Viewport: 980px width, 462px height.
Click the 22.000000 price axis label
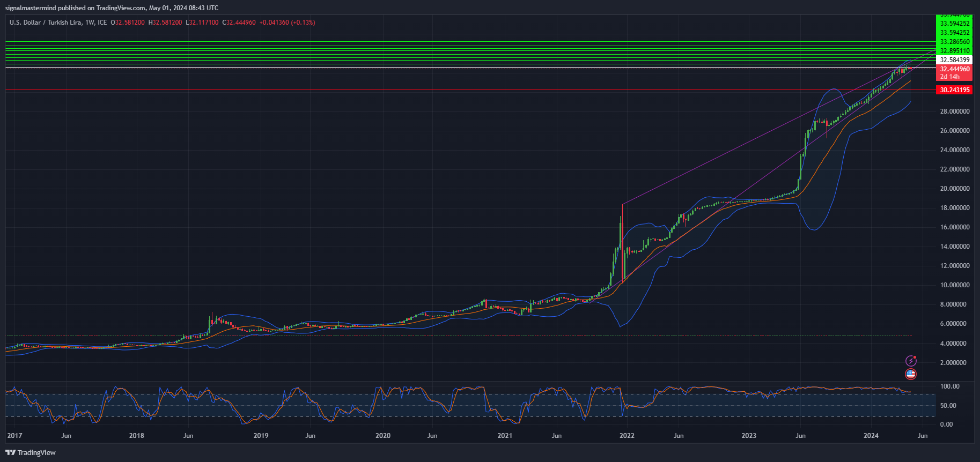click(955, 169)
